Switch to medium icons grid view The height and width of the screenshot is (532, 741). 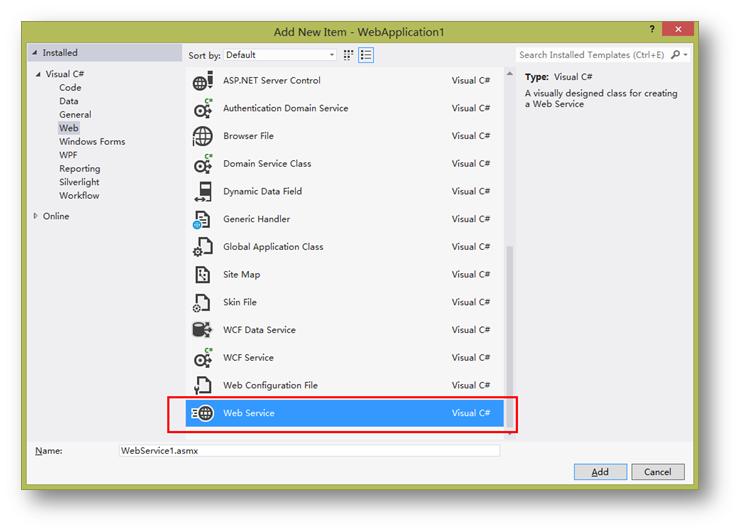pyautogui.click(x=349, y=55)
